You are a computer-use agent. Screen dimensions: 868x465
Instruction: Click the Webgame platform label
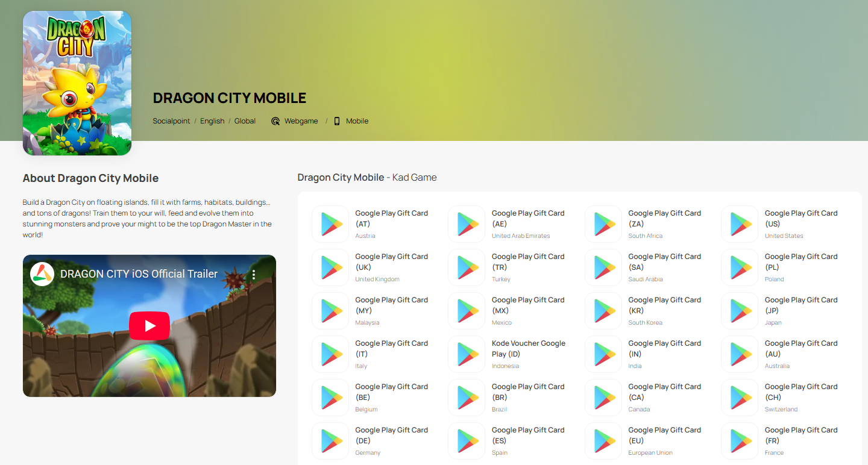tap(301, 121)
